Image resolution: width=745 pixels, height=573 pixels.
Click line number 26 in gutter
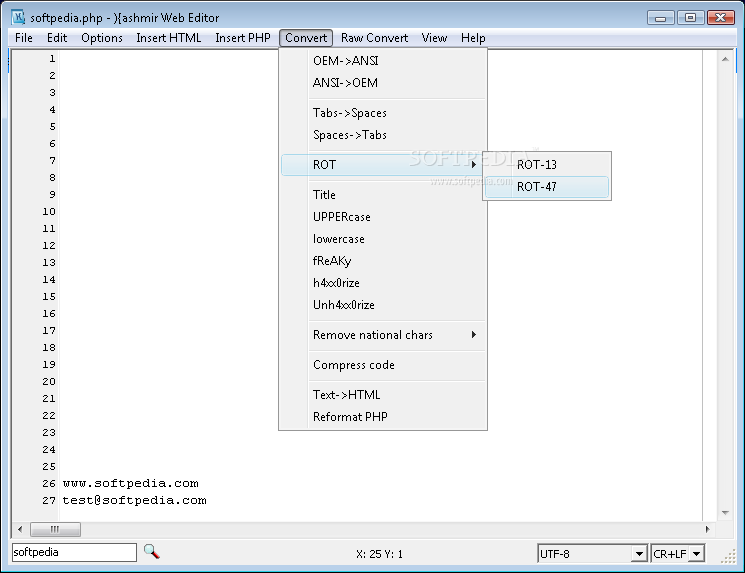49,483
